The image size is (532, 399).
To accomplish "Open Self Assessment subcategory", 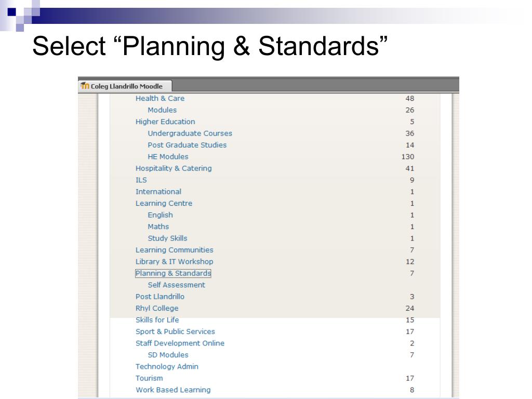I will coord(177,285).
